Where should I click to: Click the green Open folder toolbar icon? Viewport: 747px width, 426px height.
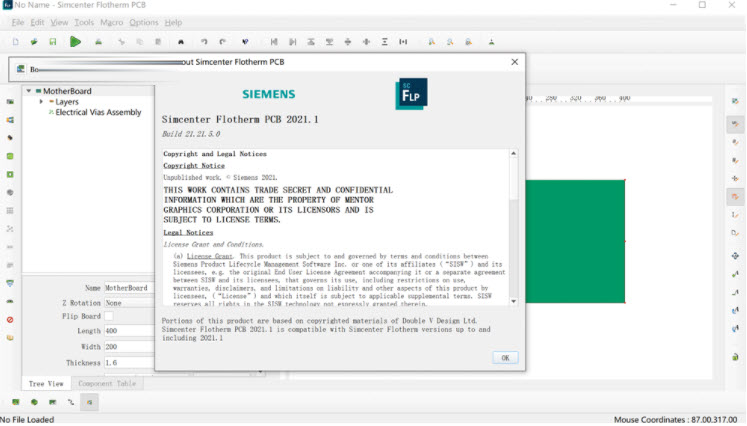coord(34,42)
